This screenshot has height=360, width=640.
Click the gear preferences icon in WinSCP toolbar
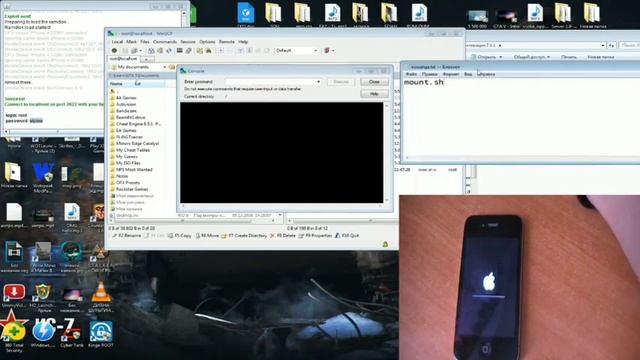(114, 51)
